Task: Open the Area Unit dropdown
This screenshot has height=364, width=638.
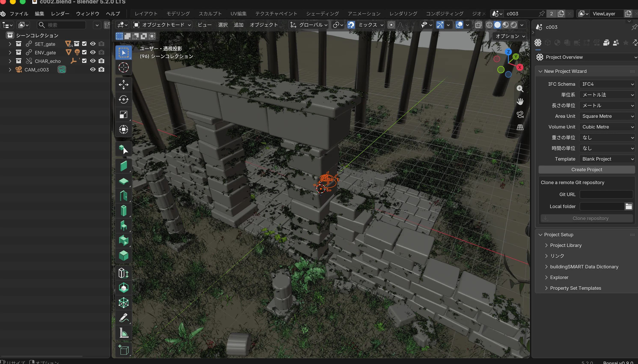Action: coord(607,116)
